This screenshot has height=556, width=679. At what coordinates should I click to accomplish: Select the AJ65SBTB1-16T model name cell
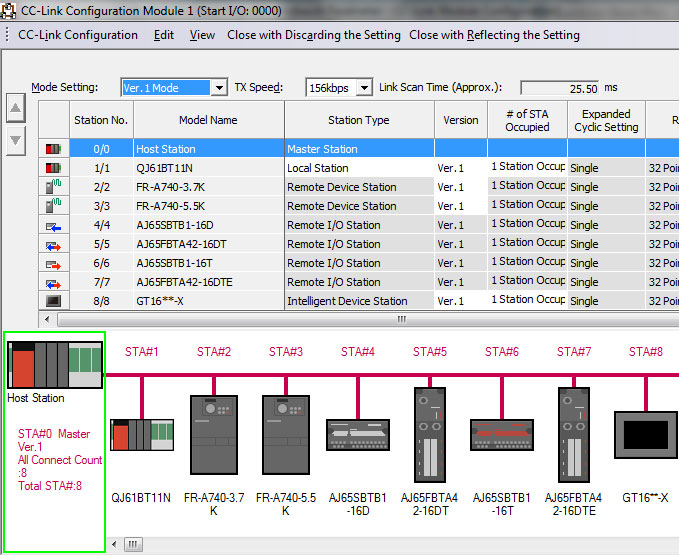tap(208, 263)
